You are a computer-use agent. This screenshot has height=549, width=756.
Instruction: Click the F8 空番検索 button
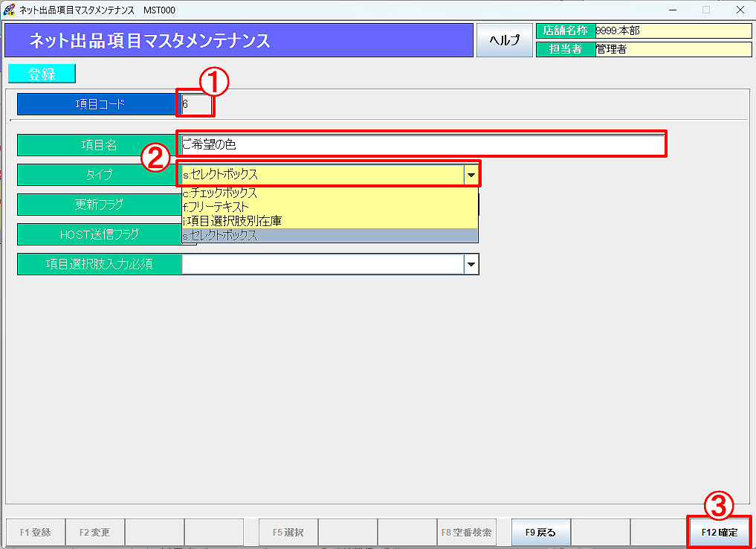[466, 532]
